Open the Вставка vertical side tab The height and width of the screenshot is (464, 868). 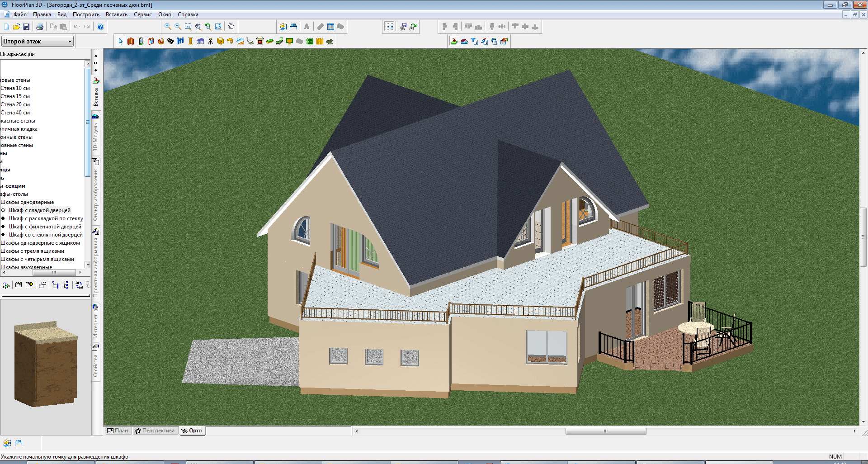click(x=96, y=92)
